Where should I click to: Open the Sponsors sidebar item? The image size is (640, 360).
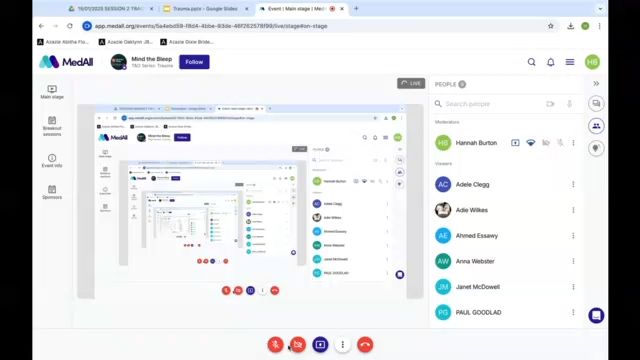(x=52, y=192)
